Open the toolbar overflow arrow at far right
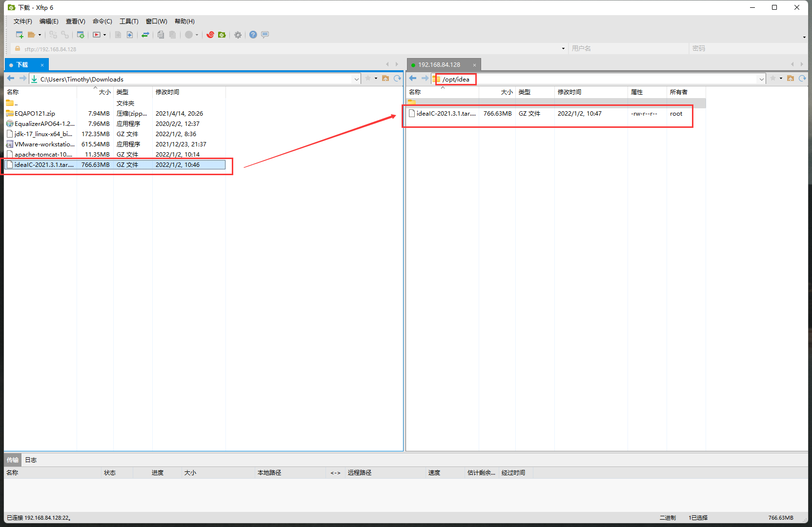Viewport: 812px width, 527px height. (804, 37)
